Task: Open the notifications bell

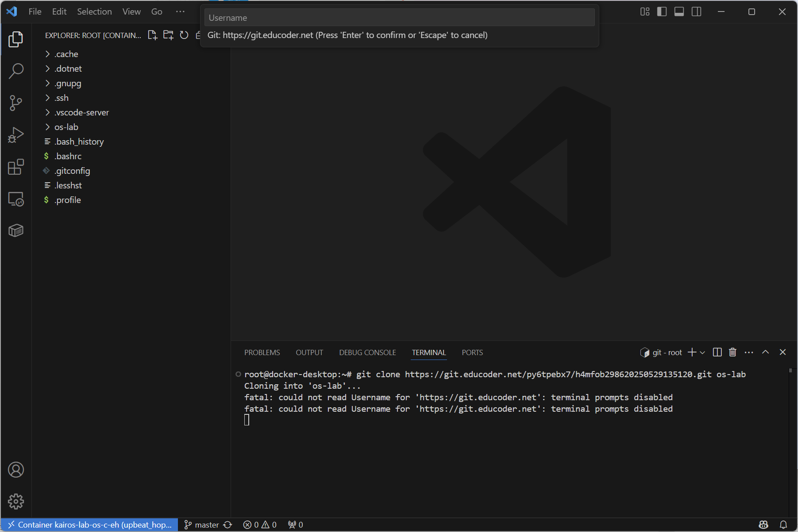Action: (783, 525)
